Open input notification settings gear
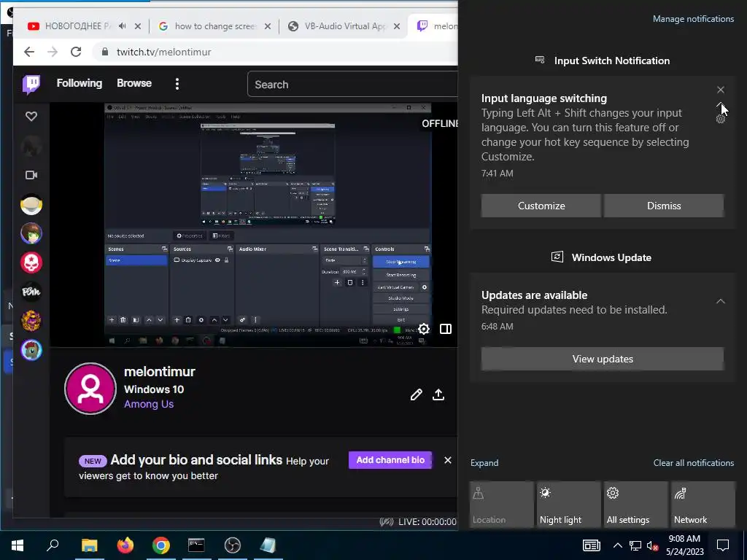Screen dimensions: 747x560 (x=720, y=119)
